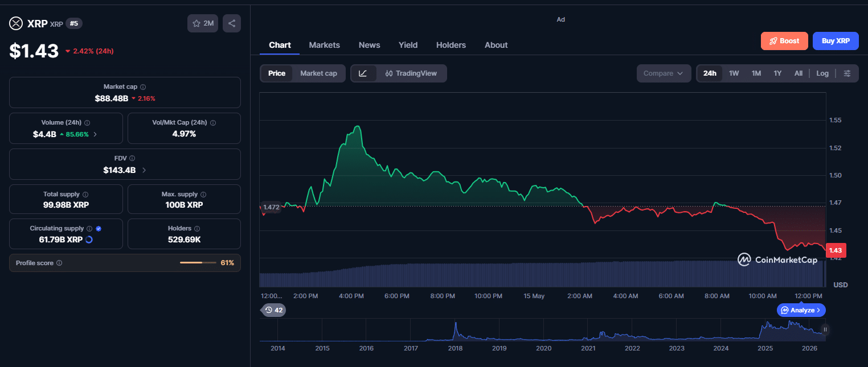This screenshot has height=367, width=868.
Task: Click the Buy XRP button
Action: point(836,41)
